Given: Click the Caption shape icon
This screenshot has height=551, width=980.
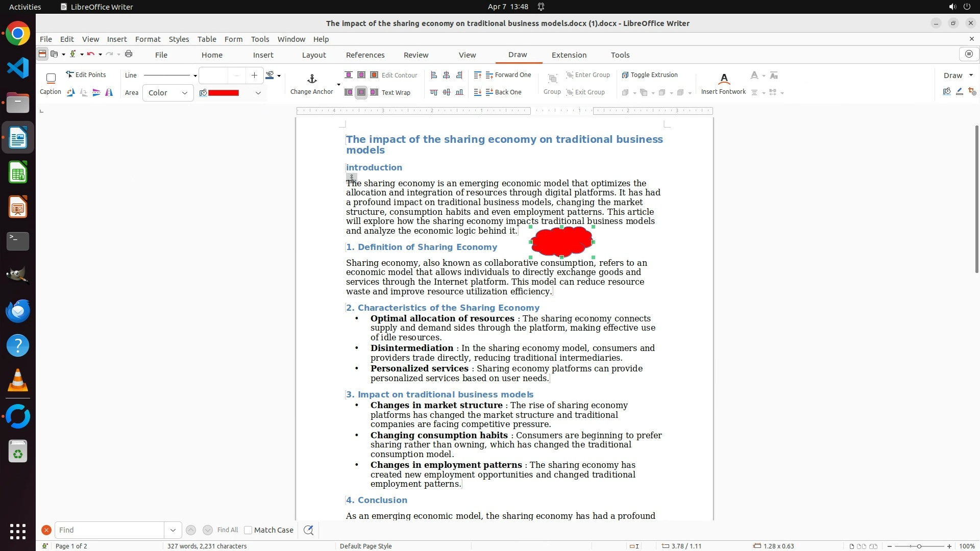Looking at the screenshot, I should 51,79.
